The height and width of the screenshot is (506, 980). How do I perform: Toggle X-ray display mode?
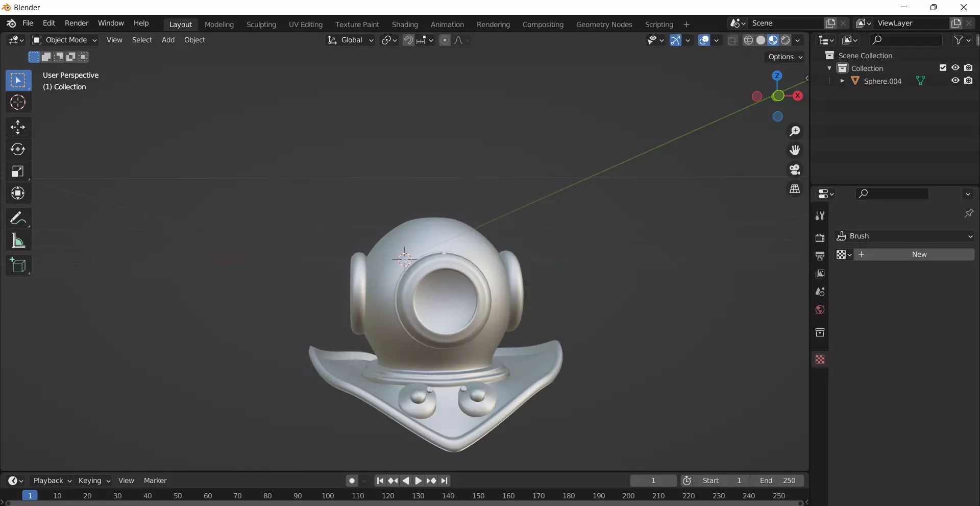732,40
